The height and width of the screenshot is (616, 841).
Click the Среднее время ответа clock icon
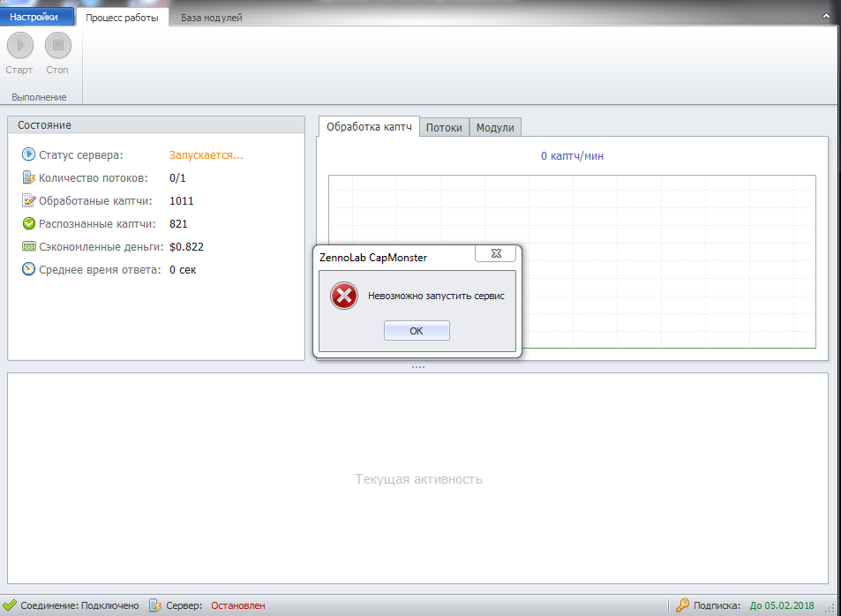tap(28, 269)
